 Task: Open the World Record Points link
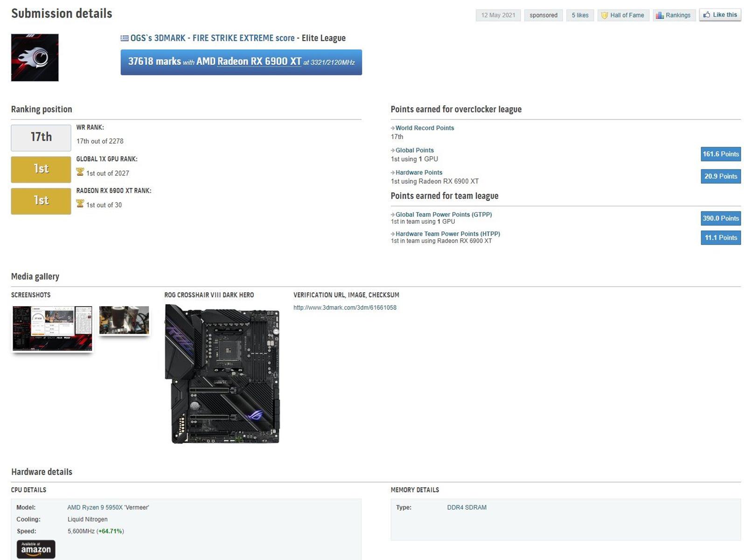(424, 128)
